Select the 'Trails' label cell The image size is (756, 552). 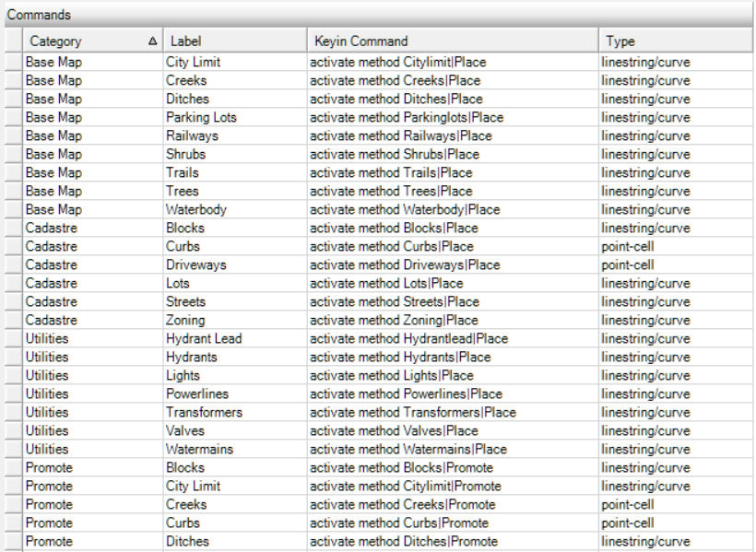click(x=235, y=172)
